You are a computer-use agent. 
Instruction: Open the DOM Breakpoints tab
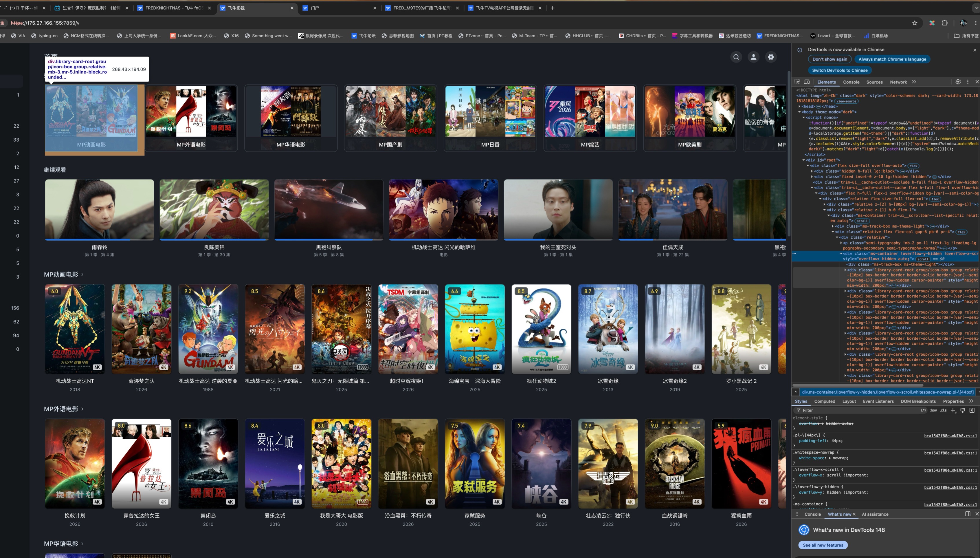pos(918,401)
